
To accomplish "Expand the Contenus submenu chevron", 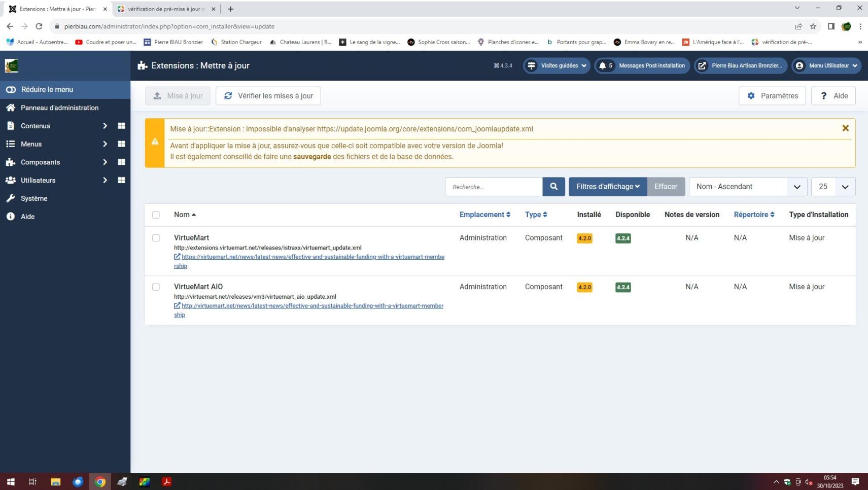I will (105, 126).
